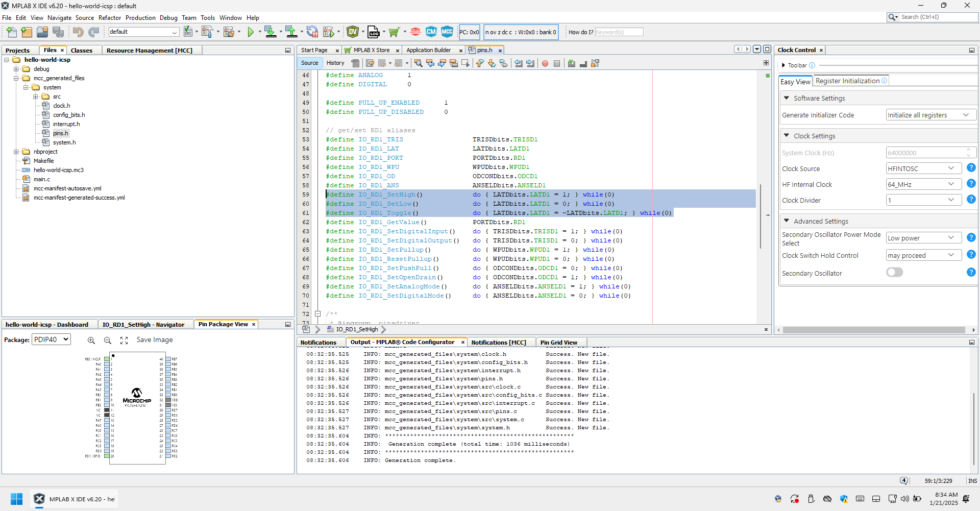The image size is (980, 511).
Task: Open the Application Builder tab
Action: 429,50
